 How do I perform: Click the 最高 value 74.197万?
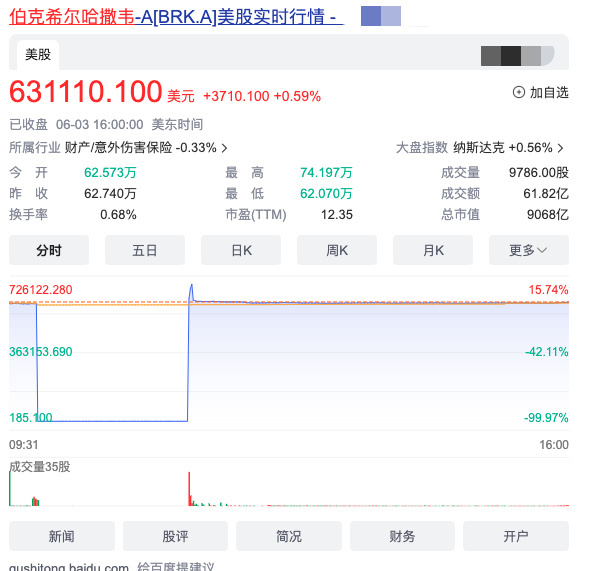(326, 173)
